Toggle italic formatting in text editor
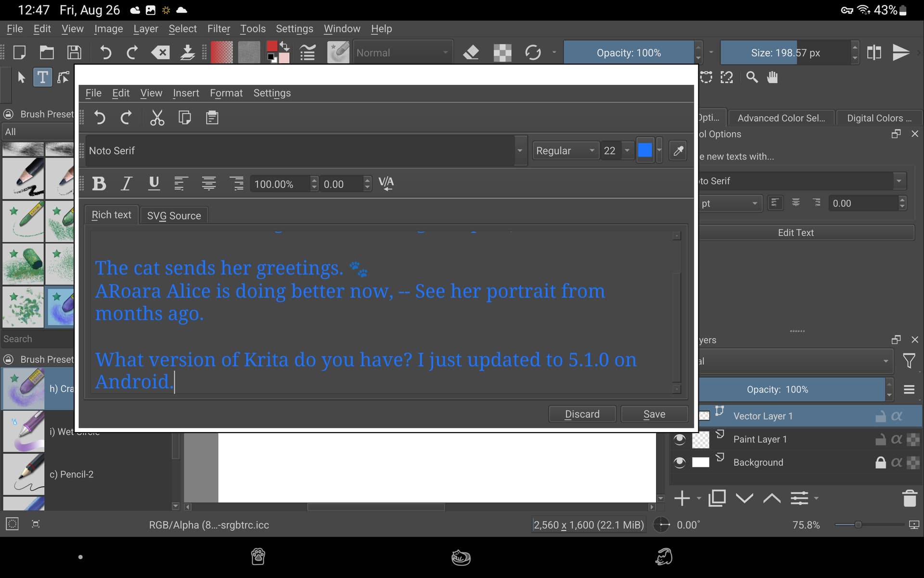The height and width of the screenshot is (578, 924). click(126, 184)
